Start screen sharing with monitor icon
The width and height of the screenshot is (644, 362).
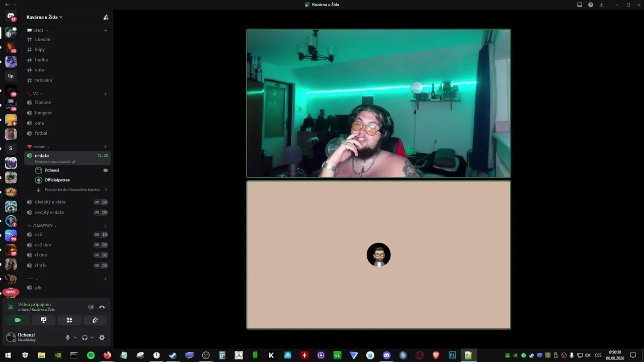pos(43,320)
